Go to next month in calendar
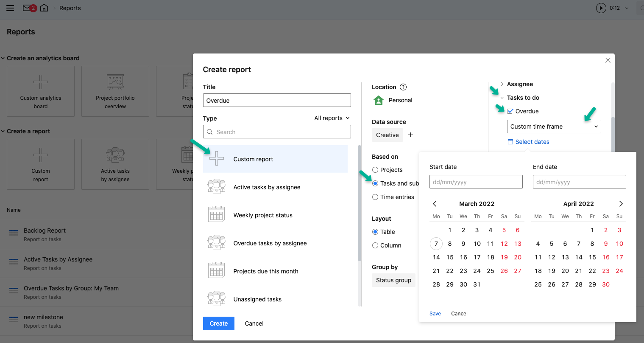644x343 pixels. 621,204
